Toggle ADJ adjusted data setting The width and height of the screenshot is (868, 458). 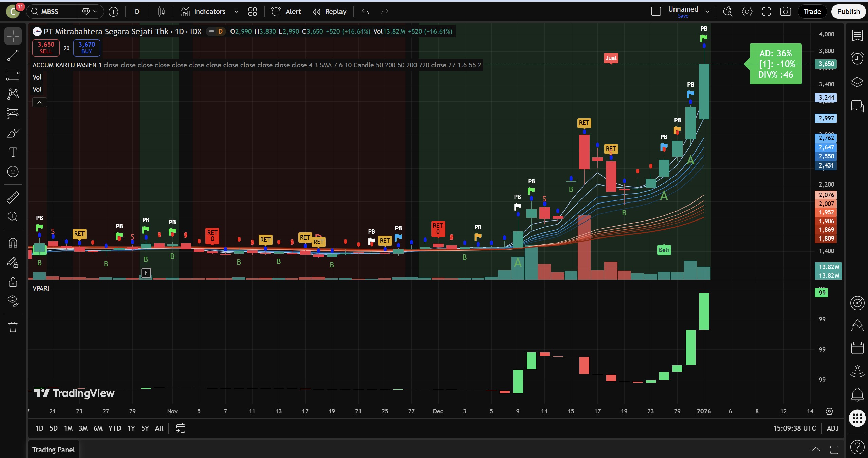pos(832,428)
